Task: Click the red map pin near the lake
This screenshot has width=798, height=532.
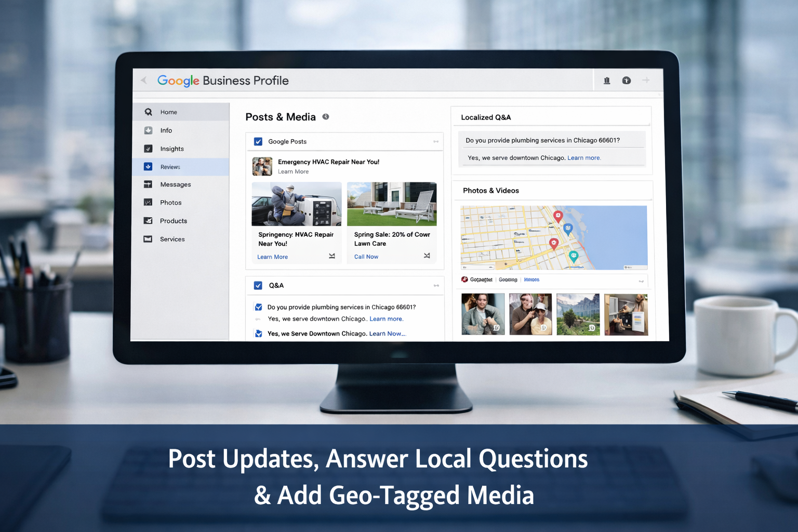Action: [x=558, y=216]
